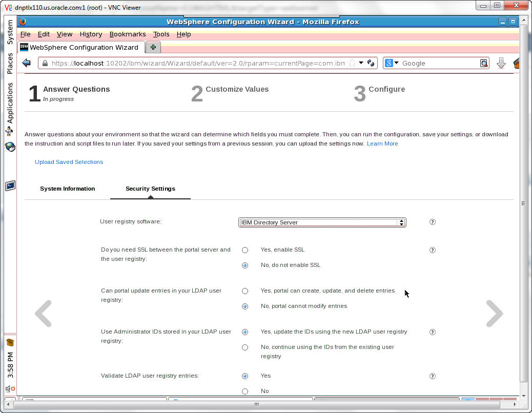532x413 pixels.
Task: Click VNC scrollbar left arrow
Action: pos(8,404)
